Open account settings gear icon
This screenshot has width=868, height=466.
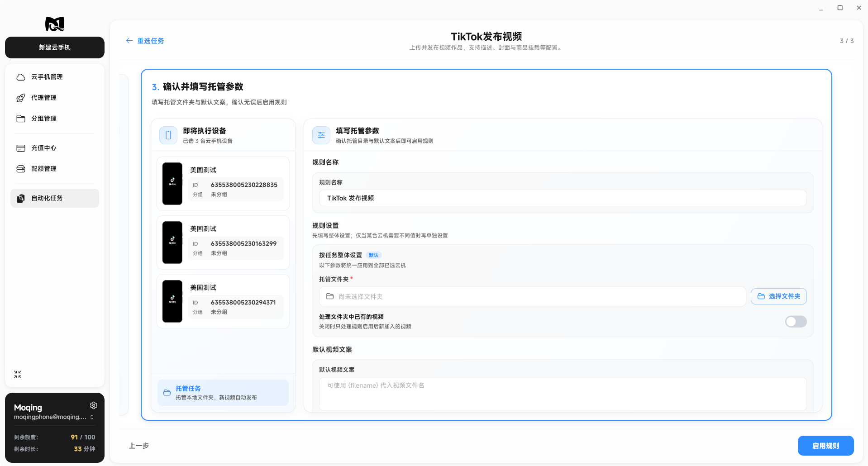pyautogui.click(x=94, y=405)
